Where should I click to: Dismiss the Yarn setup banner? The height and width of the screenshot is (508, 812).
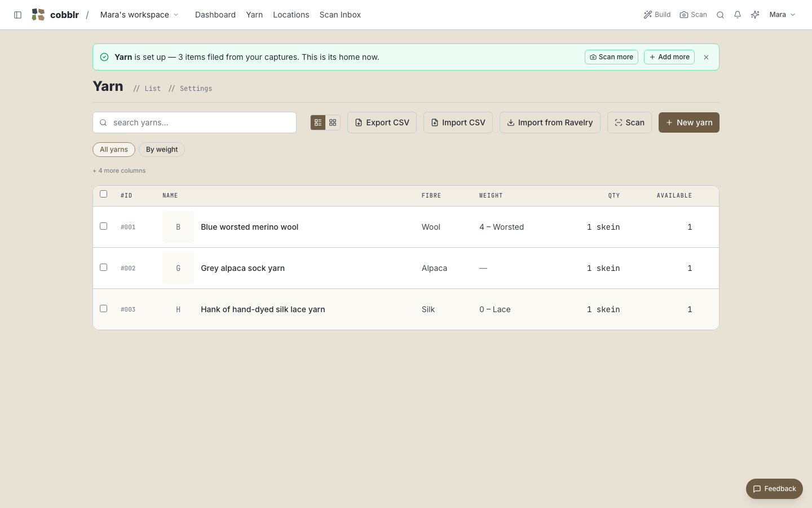pos(706,57)
